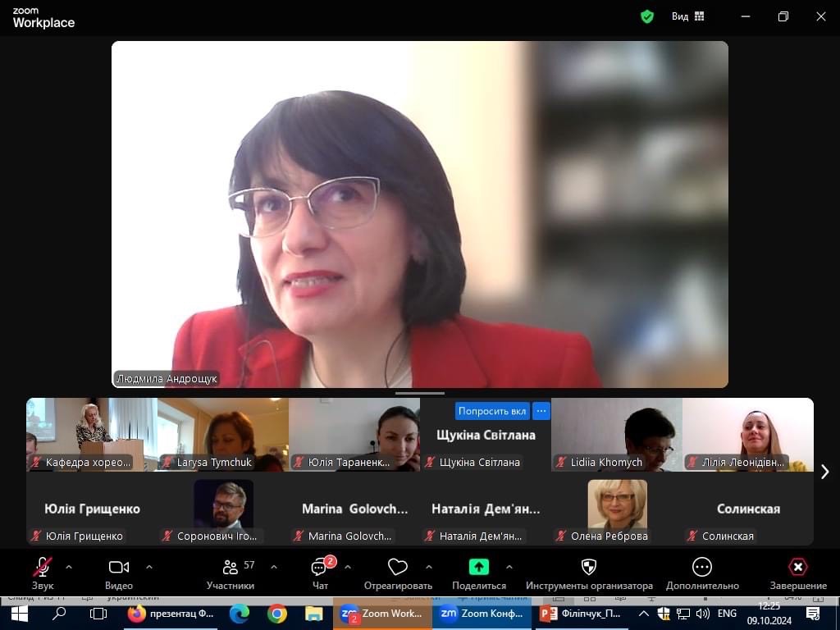Image resolution: width=840 pixels, height=630 pixels.
Task: Click the Ask to unmute button
Action: click(x=492, y=411)
